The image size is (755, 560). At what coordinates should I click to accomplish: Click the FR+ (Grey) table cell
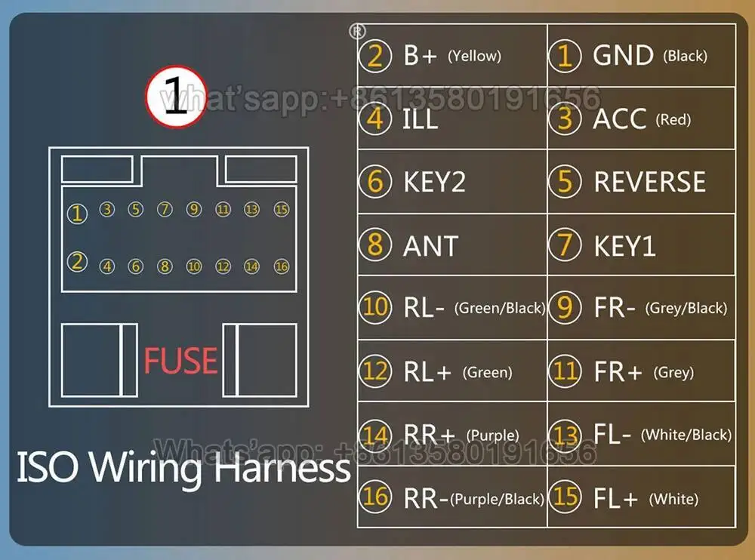pyautogui.click(x=641, y=371)
